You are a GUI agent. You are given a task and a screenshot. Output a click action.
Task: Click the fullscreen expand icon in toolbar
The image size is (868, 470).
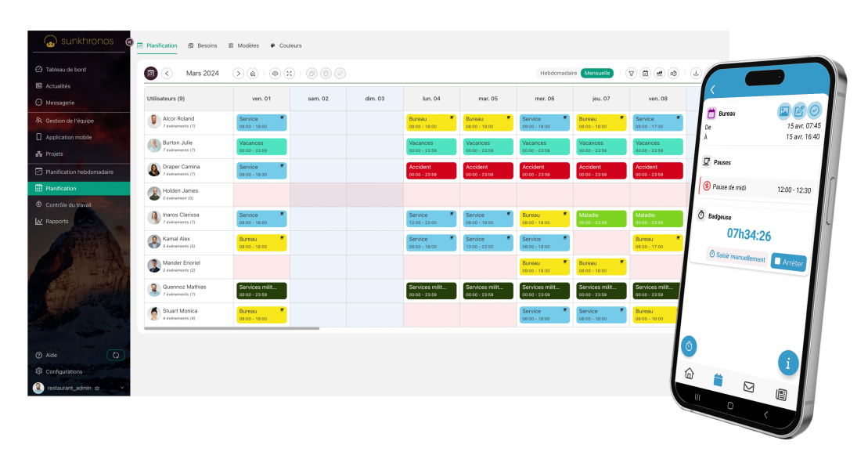point(290,73)
